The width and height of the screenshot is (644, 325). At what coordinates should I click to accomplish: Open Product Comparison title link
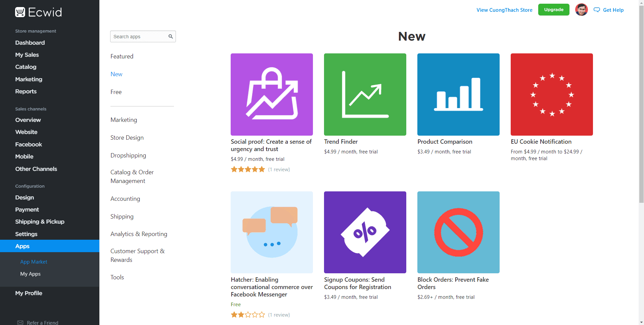click(445, 142)
